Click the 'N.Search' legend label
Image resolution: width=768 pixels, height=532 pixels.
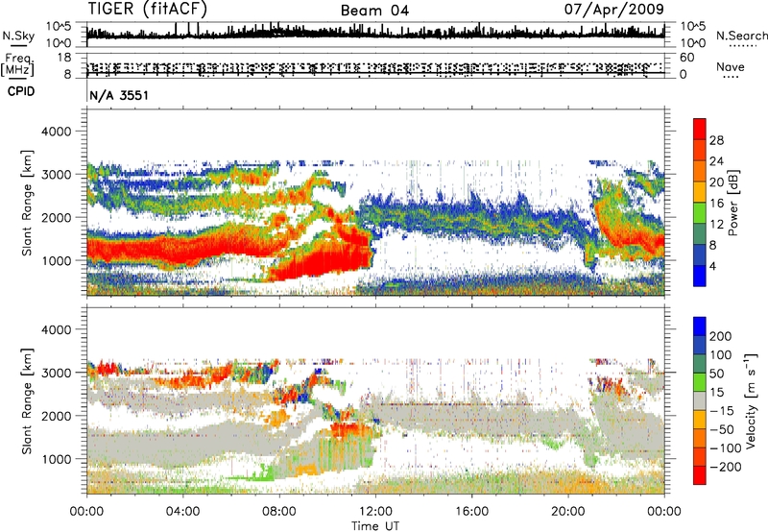pyautogui.click(x=741, y=36)
